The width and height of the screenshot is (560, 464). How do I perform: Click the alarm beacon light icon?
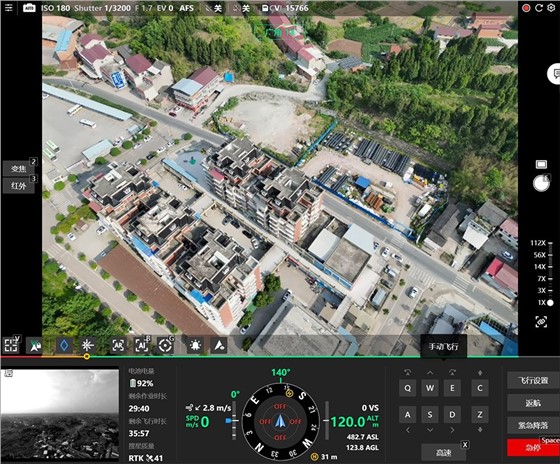195,345
